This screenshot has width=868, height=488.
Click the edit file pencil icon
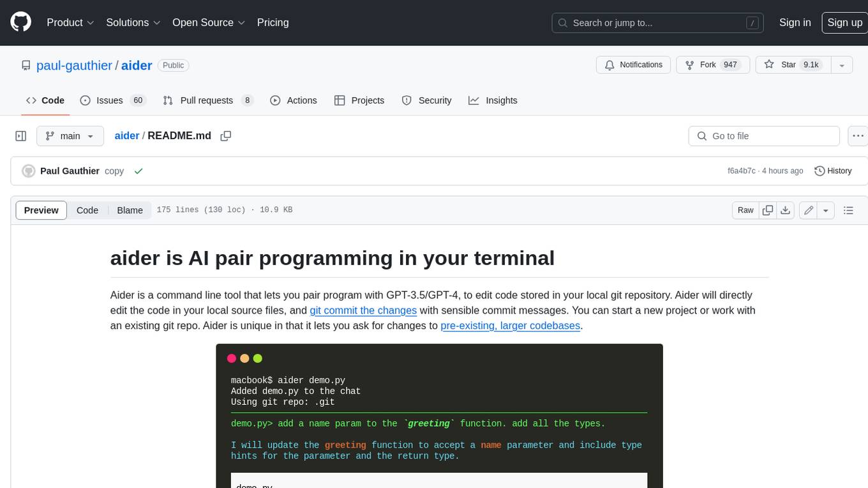point(808,210)
